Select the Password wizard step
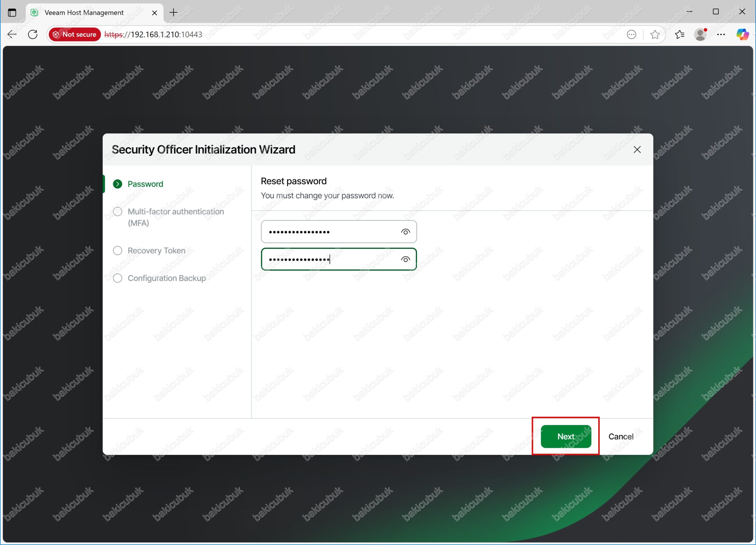This screenshot has height=545, width=756. click(145, 184)
